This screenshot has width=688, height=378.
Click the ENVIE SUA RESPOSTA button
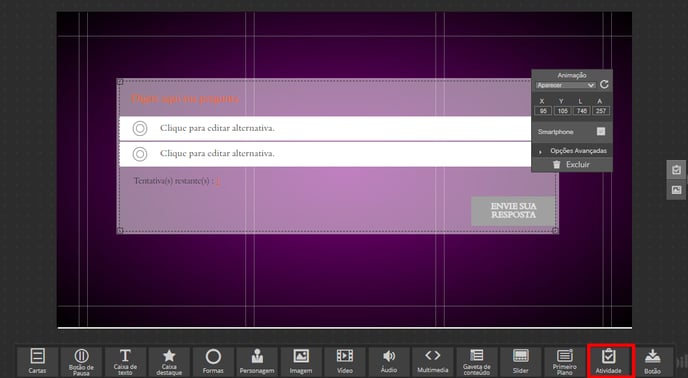pos(513,211)
